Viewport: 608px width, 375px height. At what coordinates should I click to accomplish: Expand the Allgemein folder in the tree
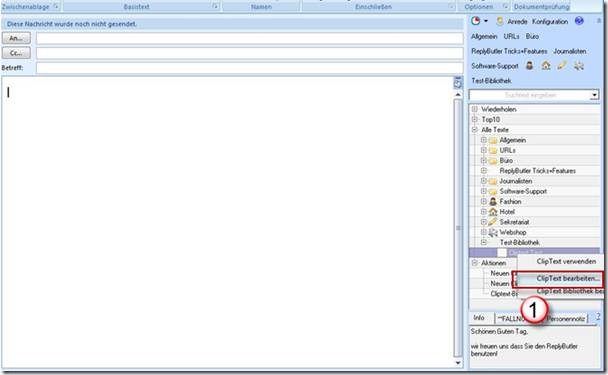click(x=484, y=140)
